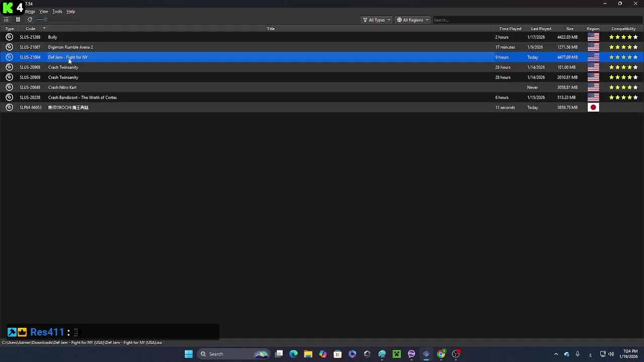
Task: Open Microsoft Edge from taskbar
Action: pos(293,354)
